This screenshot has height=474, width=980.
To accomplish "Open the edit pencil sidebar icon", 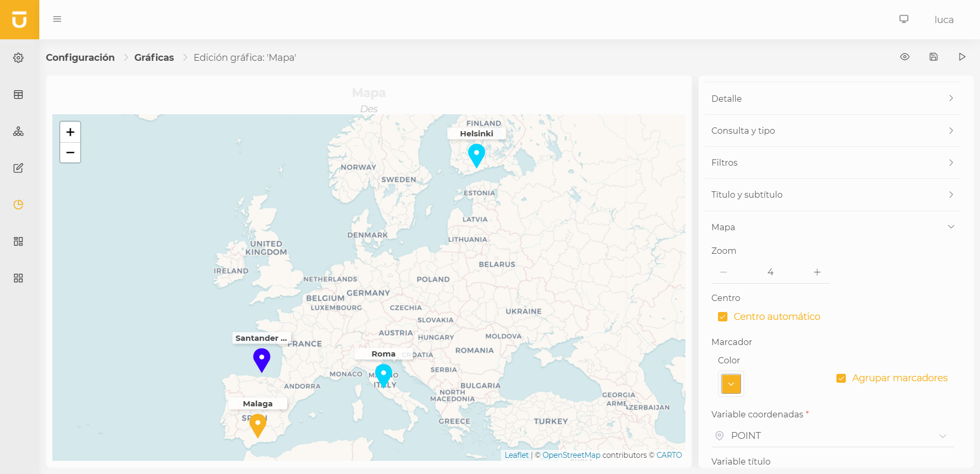I will coord(18,168).
